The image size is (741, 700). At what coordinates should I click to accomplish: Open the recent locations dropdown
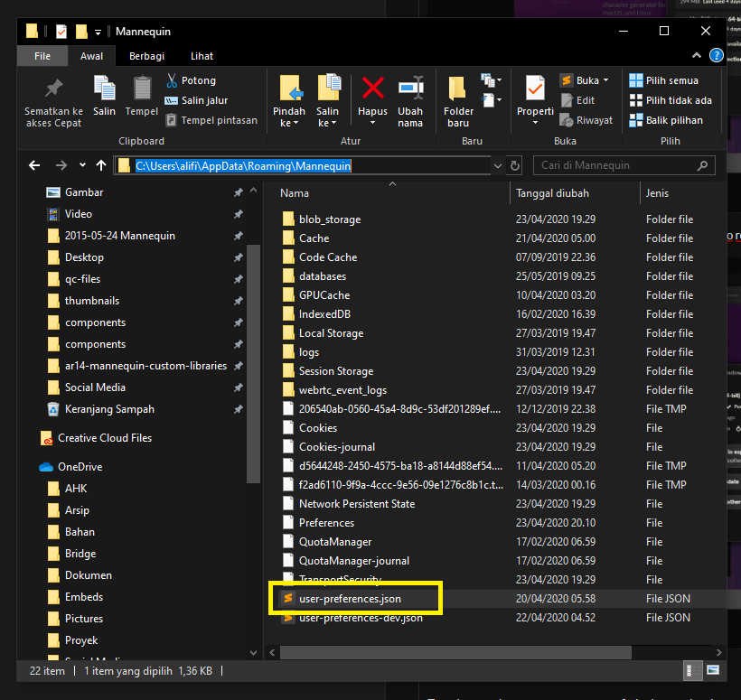(83, 165)
